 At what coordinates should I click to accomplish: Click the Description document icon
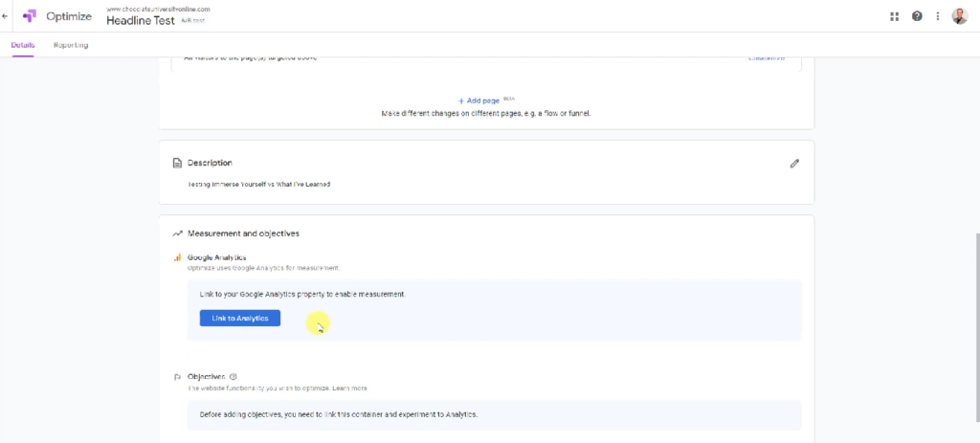pos(177,163)
